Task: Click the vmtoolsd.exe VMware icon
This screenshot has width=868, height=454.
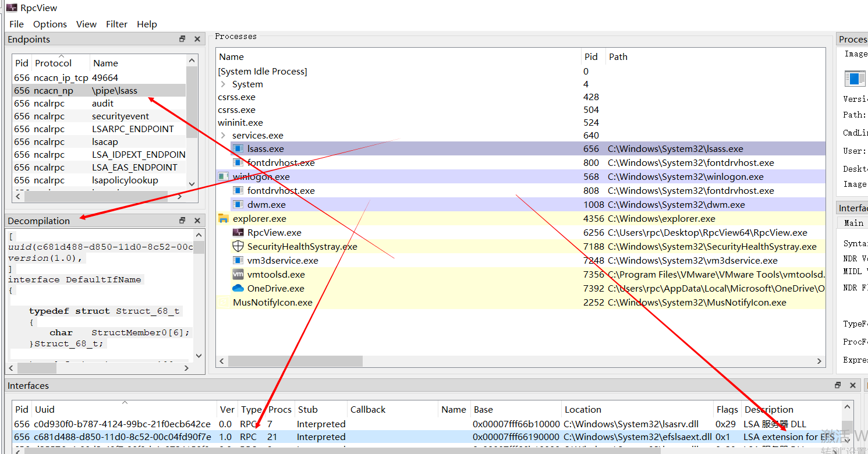Action: click(238, 274)
